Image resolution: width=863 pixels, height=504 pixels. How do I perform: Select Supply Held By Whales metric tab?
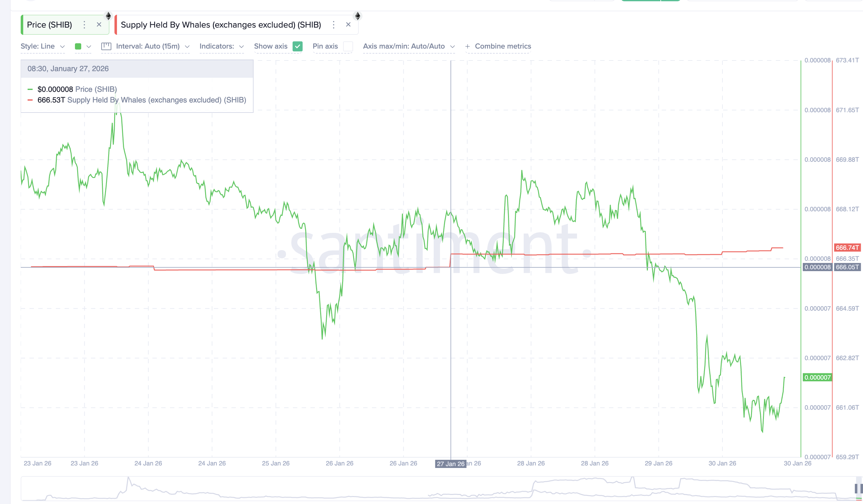(221, 25)
